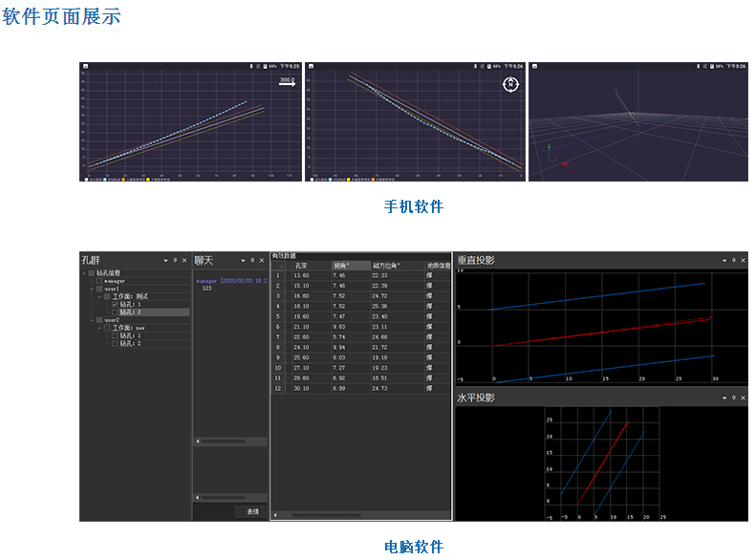Check 钻孔: 2 under user1

pos(115,312)
